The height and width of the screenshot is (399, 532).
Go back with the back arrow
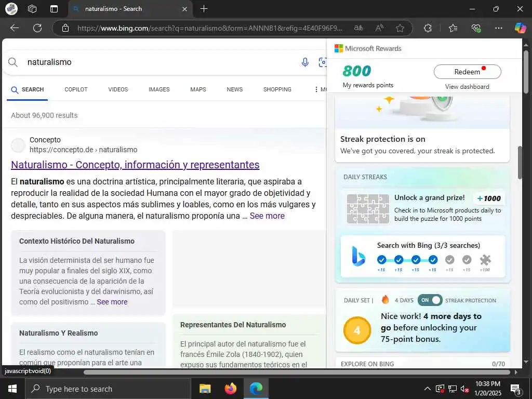point(15,28)
